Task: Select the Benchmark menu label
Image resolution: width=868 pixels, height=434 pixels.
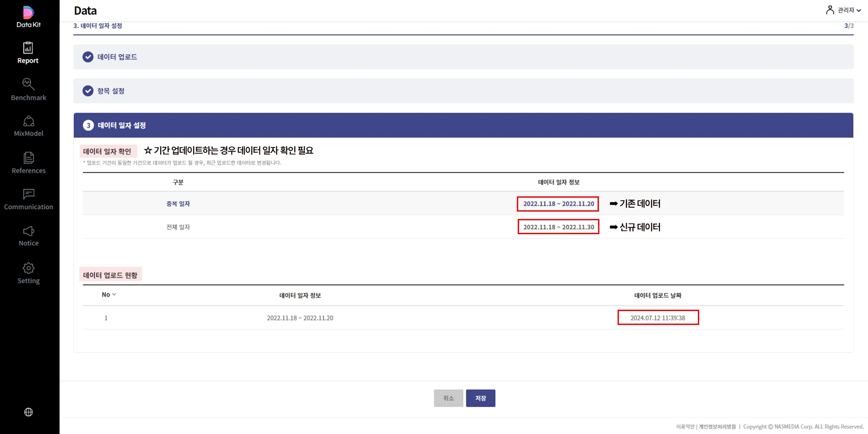Action: coord(29,98)
